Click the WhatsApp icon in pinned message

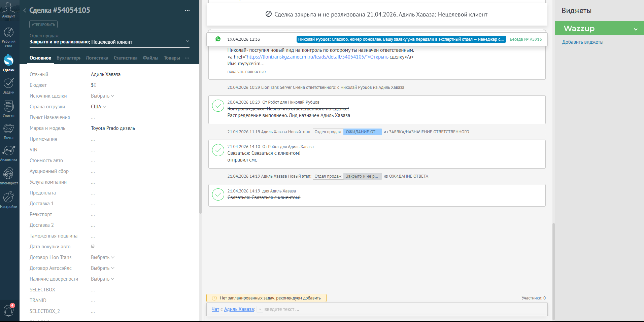pyautogui.click(x=218, y=39)
